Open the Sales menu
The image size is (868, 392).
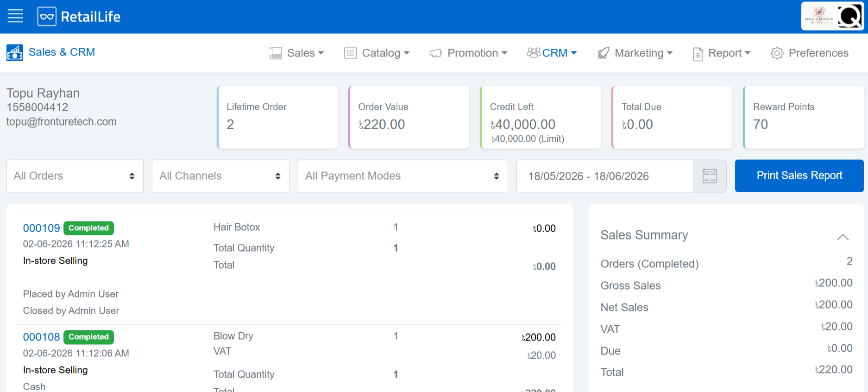[297, 53]
